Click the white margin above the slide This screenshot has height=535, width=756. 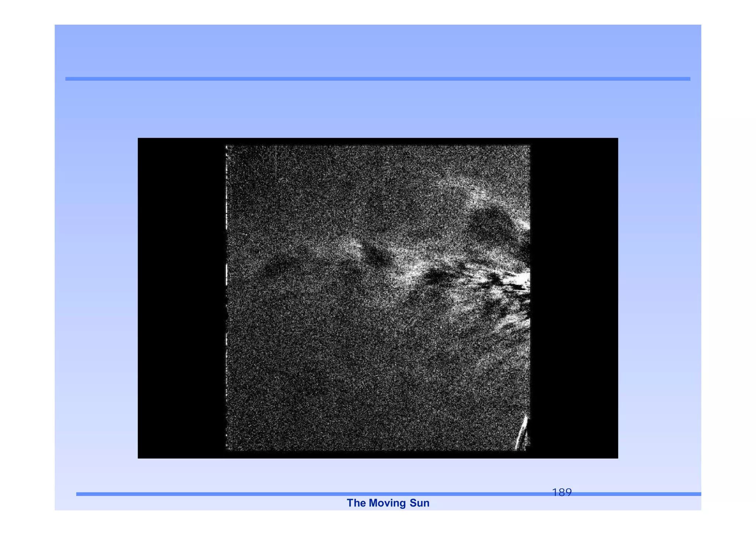click(x=377, y=12)
